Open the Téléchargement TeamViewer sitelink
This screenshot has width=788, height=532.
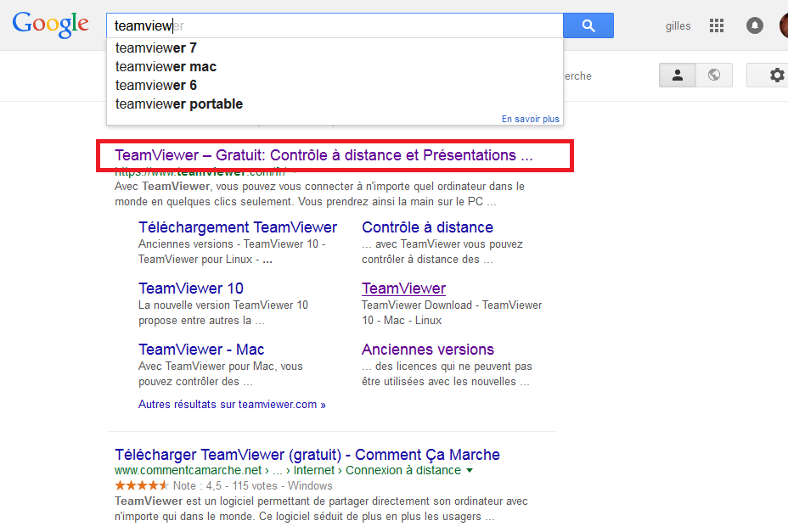coord(238,227)
